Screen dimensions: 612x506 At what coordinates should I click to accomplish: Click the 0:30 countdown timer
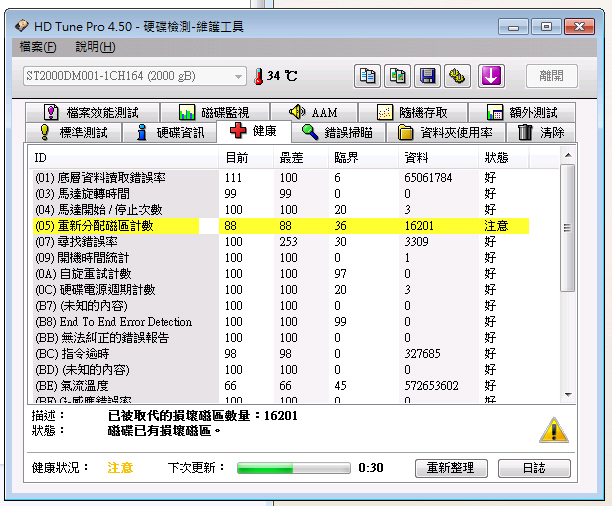[x=371, y=468]
